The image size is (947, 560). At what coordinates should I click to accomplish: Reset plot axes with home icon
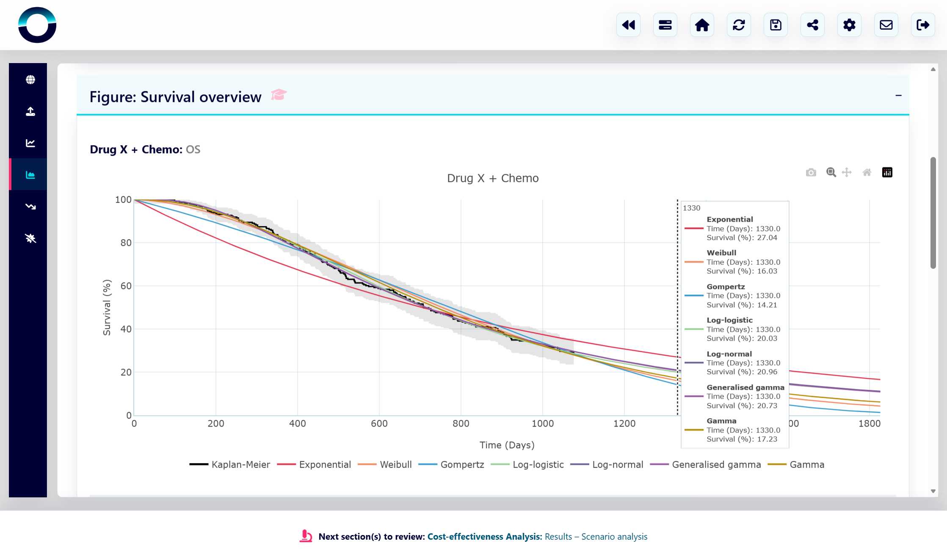pyautogui.click(x=867, y=172)
